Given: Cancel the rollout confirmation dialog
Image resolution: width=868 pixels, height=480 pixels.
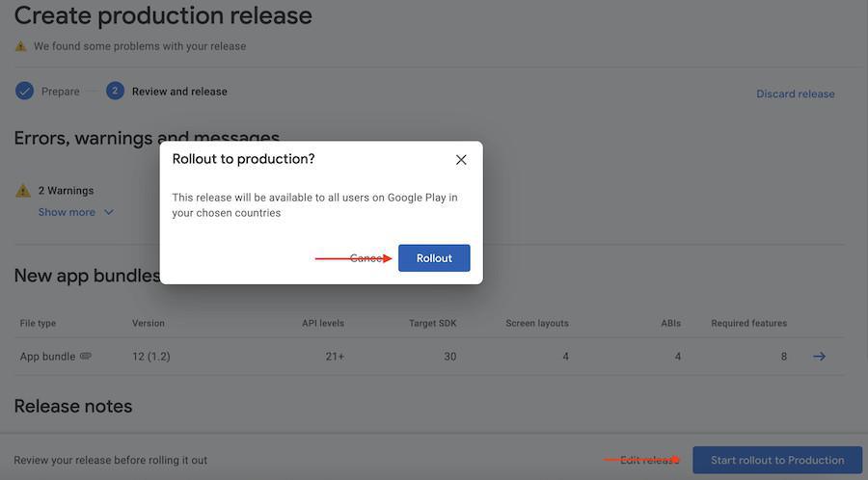Looking at the screenshot, I should [366, 258].
